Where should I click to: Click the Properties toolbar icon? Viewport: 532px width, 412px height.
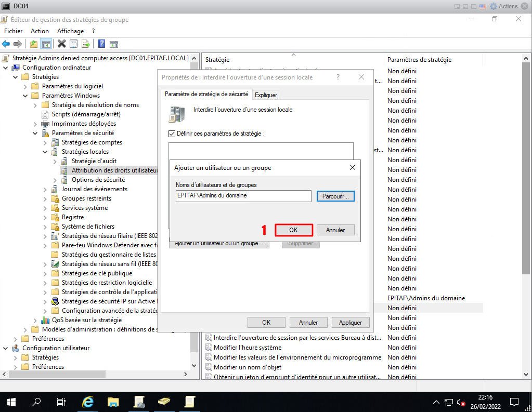coord(74,44)
